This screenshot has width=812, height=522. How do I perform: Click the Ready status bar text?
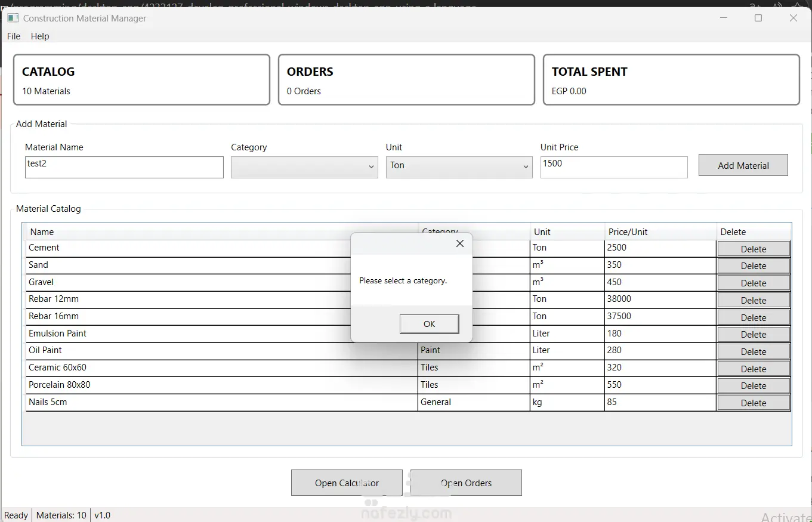click(16, 515)
